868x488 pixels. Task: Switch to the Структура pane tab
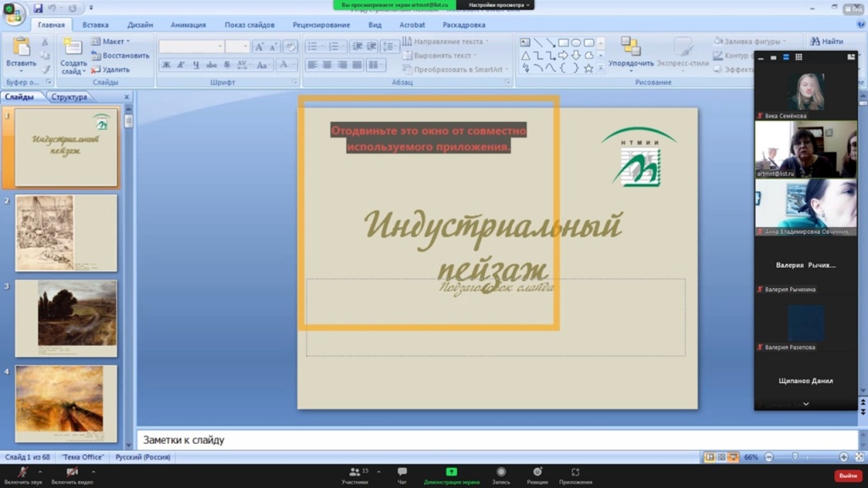click(x=69, y=97)
